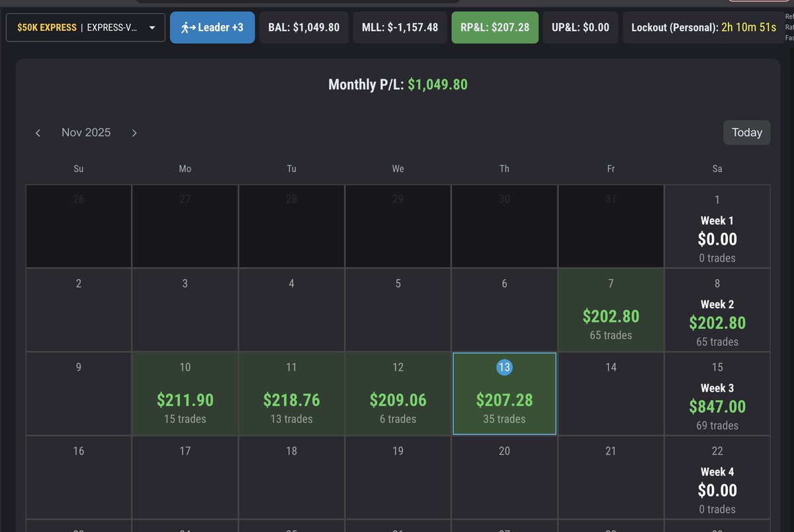This screenshot has height=532, width=794.
Task: Click the Leader +3 walking-person icon
Action: coord(185,27)
